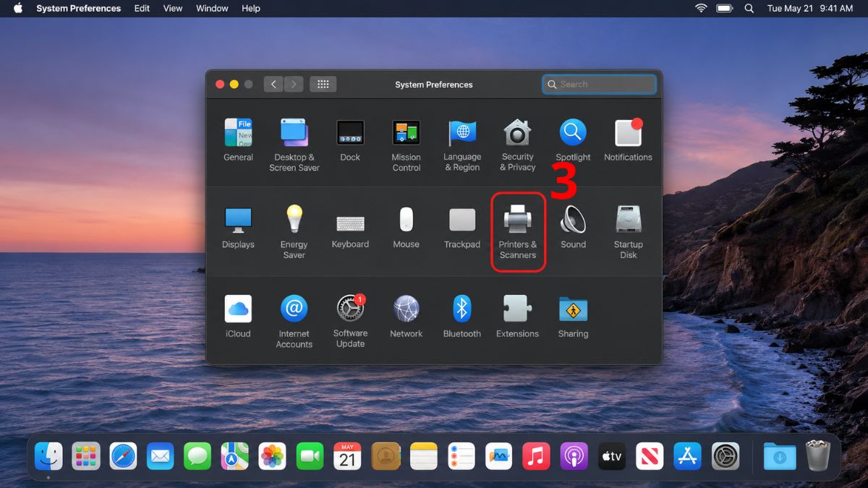Open the Network preferences pane

tap(406, 317)
